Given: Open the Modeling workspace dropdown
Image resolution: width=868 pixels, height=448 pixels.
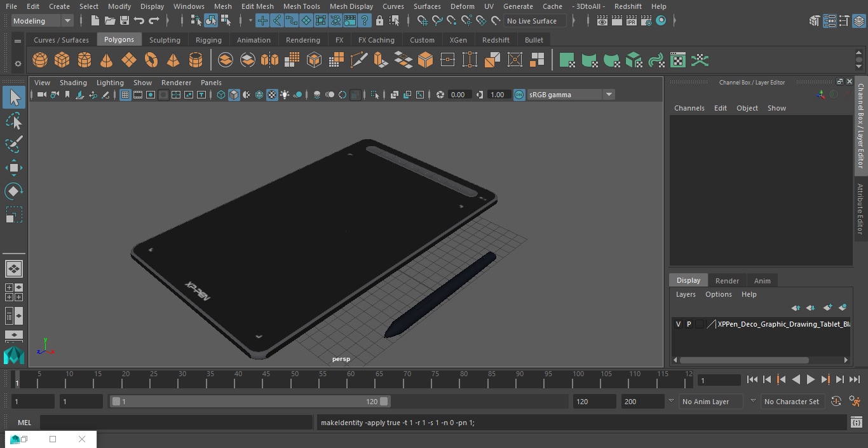Looking at the screenshot, I should pyautogui.click(x=43, y=21).
